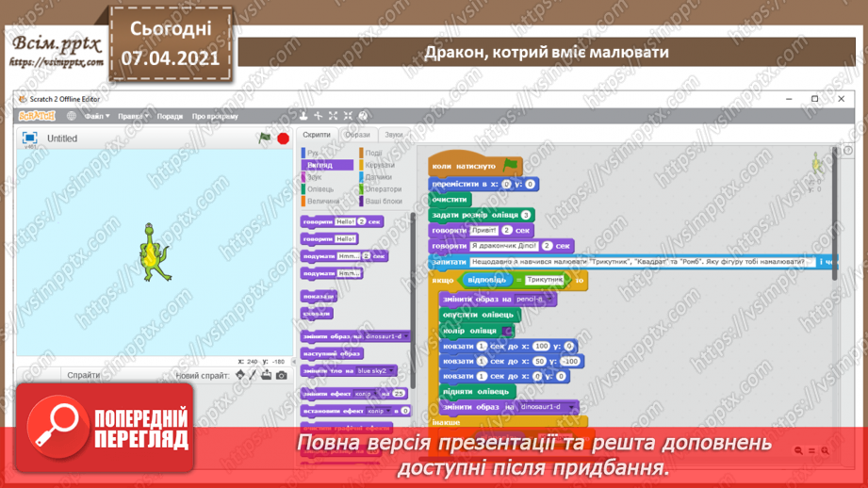868x488 pixels.
Task: Open the Про програму menu item
Action: [215, 116]
